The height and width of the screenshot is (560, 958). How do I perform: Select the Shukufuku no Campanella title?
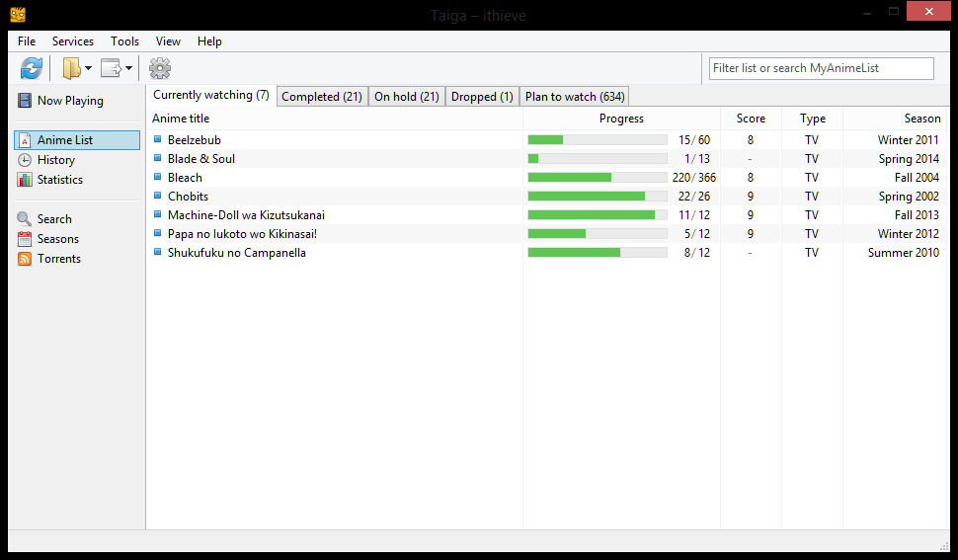click(x=237, y=253)
